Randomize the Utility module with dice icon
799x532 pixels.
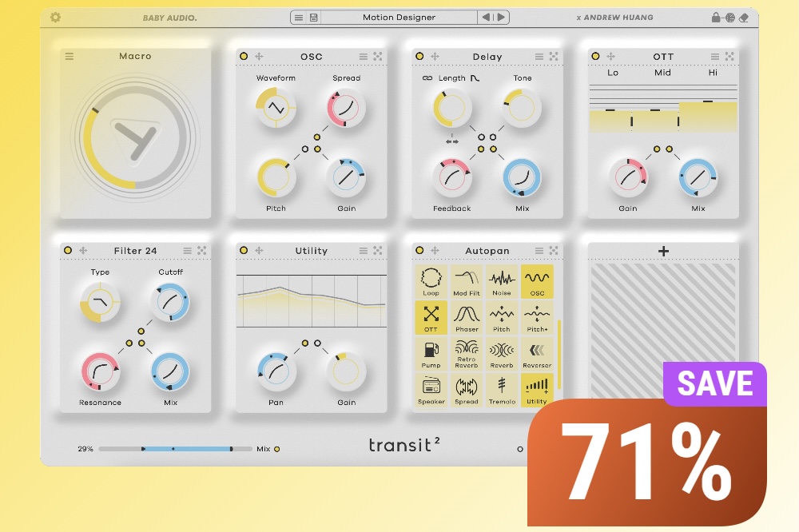378,250
